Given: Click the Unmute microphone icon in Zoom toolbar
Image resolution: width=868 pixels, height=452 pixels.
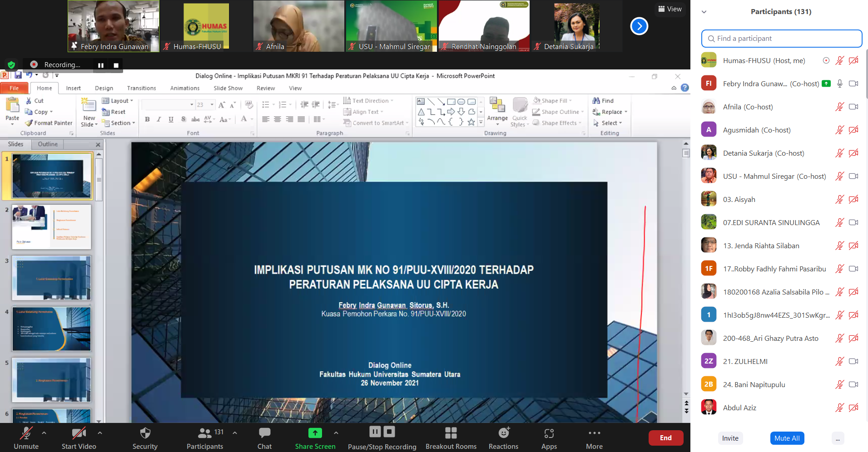Looking at the screenshot, I should click(26, 433).
